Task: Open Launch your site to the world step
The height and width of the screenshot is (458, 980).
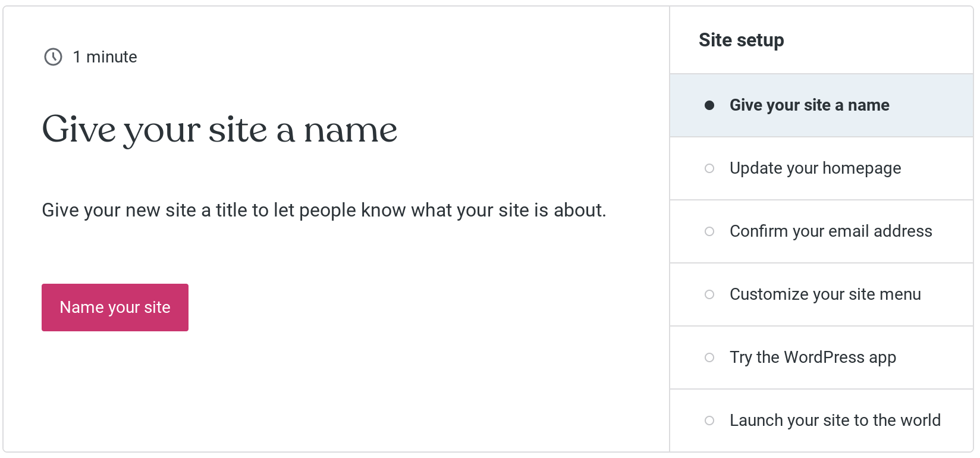Action: (x=821, y=421)
